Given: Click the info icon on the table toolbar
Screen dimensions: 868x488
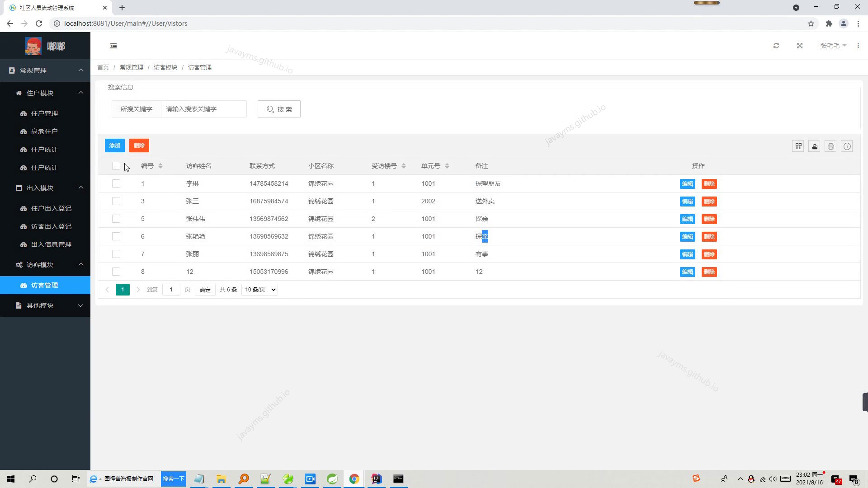Looking at the screenshot, I should [x=847, y=146].
